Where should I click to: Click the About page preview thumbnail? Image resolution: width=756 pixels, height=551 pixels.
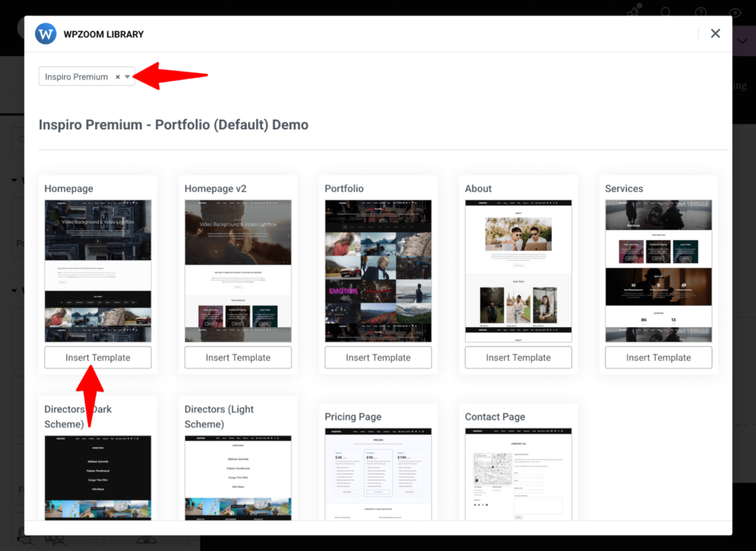click(518, 270)
